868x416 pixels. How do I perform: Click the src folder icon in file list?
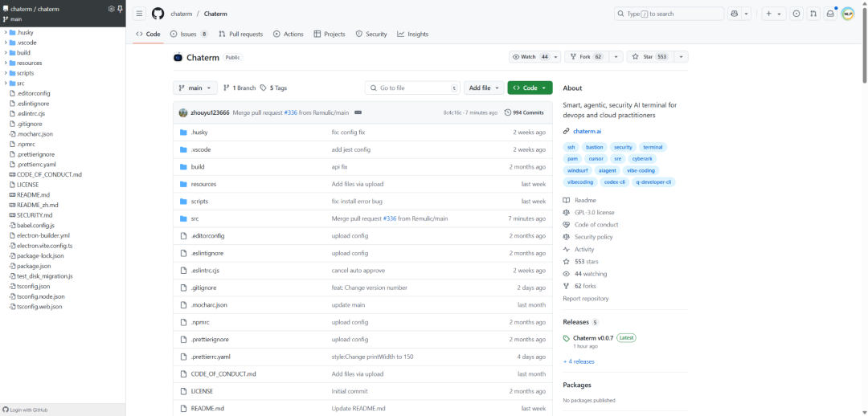tap(183, 218)
